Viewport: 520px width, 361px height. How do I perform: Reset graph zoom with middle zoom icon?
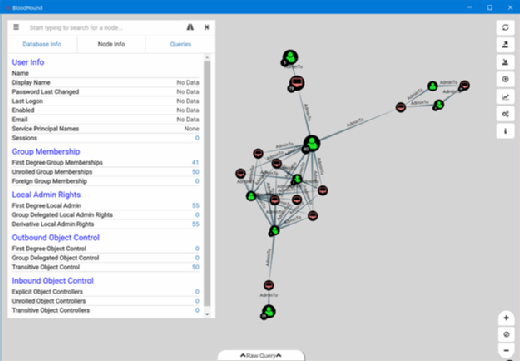(506, 334)
